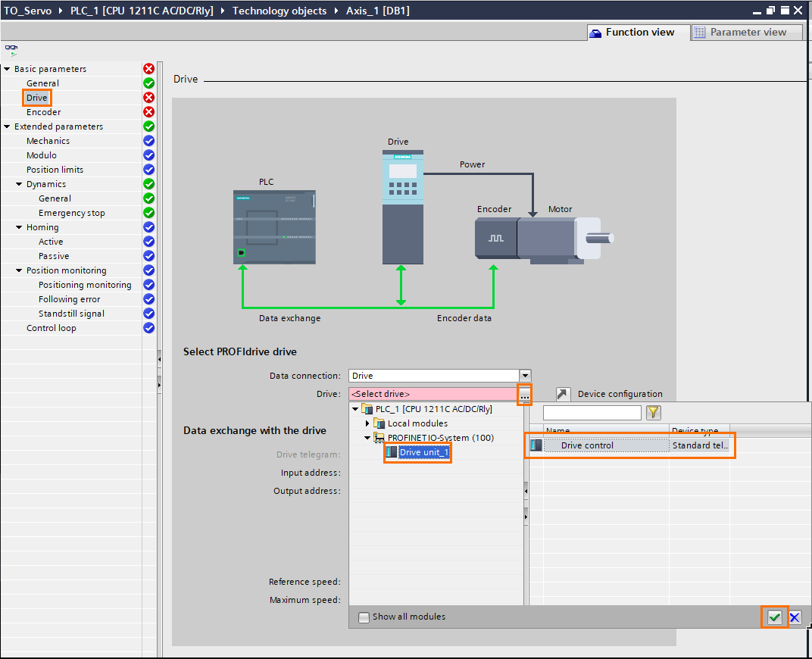Click the green start icon below the glasses icon
Screen dimensions: 812x659
point(13,54)
